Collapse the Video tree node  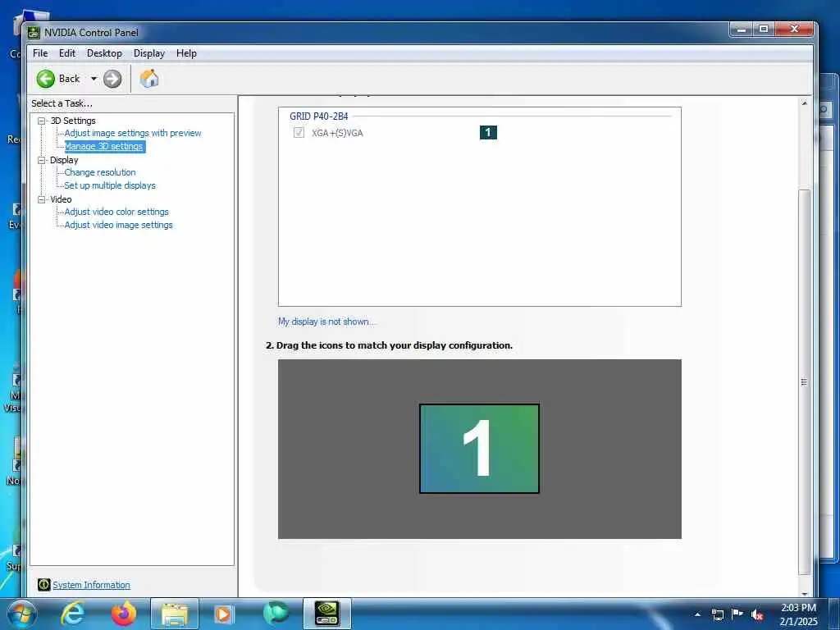tap(41, 199)
